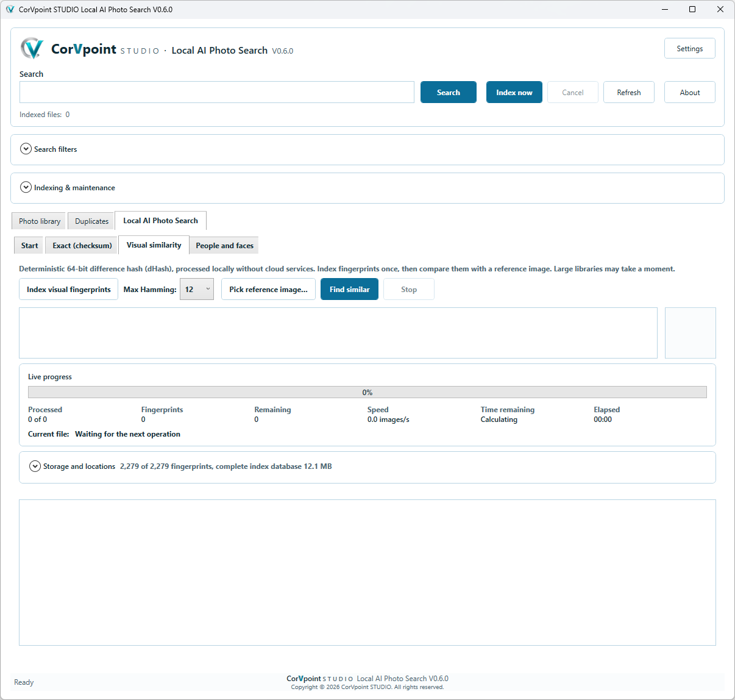Click the '00:00' elapsed value
This screenshot has height=700, width=735.
[x=603, y=420]
